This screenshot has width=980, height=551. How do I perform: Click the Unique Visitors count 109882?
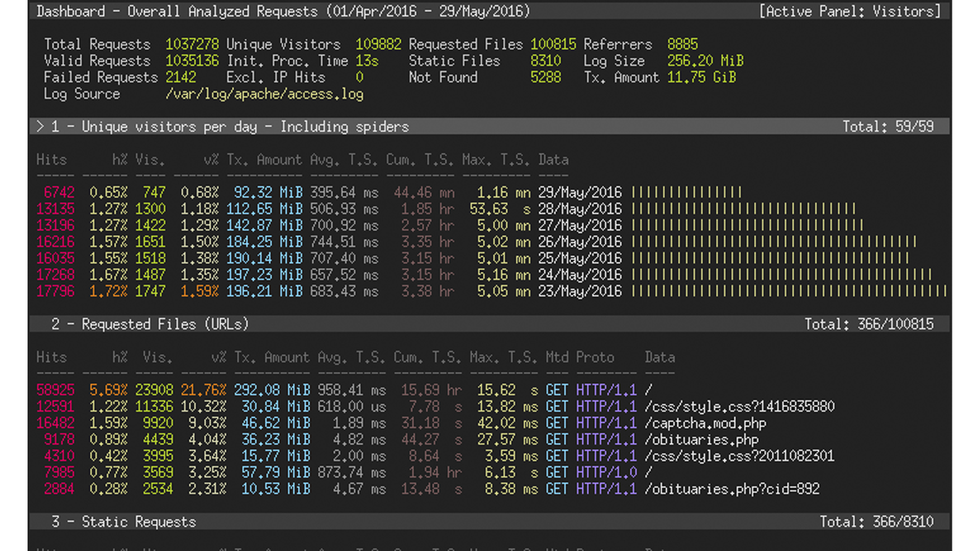pyautogui.click(x=378, y=44)
